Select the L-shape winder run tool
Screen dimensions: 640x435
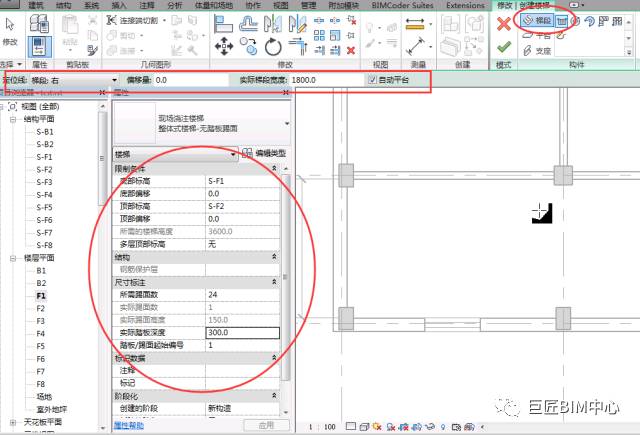(603, 21)
